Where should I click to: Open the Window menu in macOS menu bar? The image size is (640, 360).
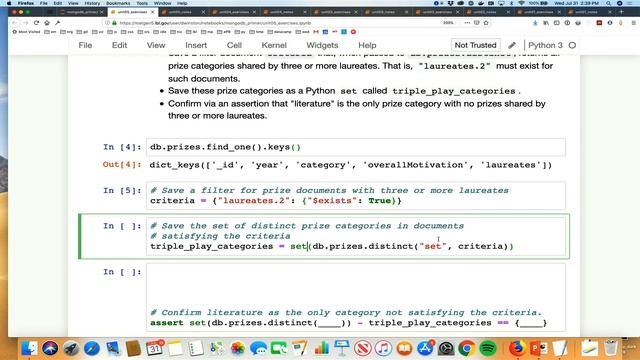coord(162,3)
